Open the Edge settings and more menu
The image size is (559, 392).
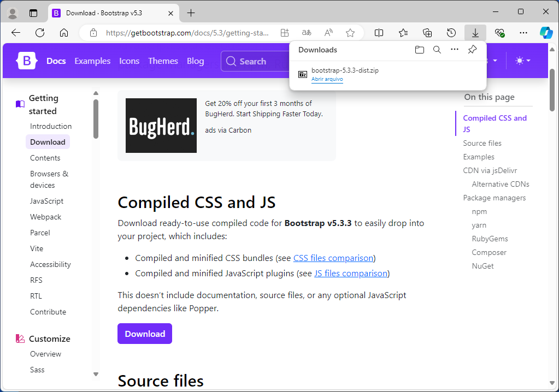click(523, 33)
